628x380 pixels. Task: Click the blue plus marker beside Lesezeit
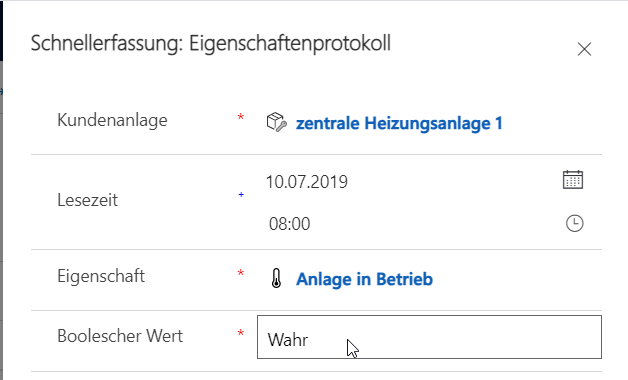click(x=241, y=195)
